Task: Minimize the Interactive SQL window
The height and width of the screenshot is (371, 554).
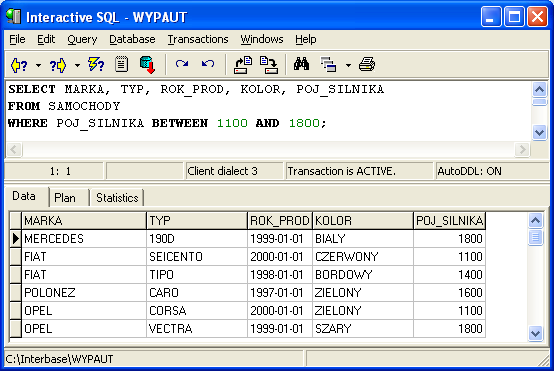Action: pos(491,17)
